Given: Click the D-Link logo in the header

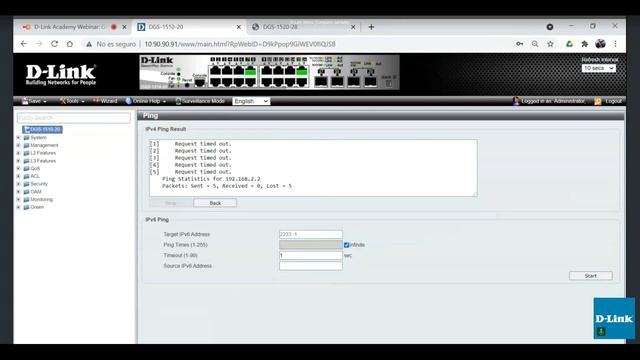Looking at the screenshot, I should 61,74.
